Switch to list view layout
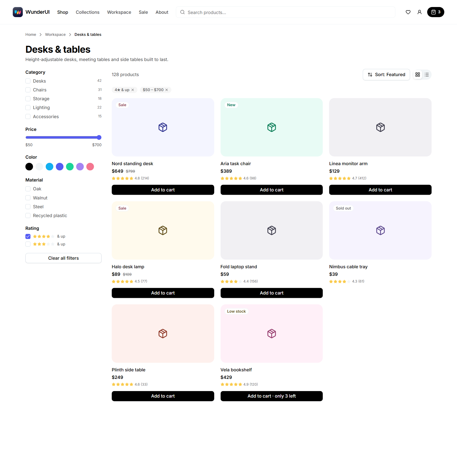Screen dimensions: 457x476 [427, 75]
